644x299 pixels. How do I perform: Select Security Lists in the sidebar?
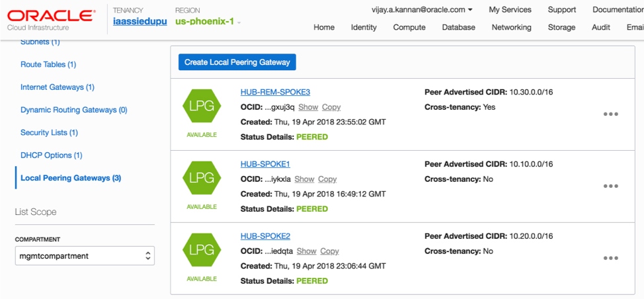pos(49,132)
